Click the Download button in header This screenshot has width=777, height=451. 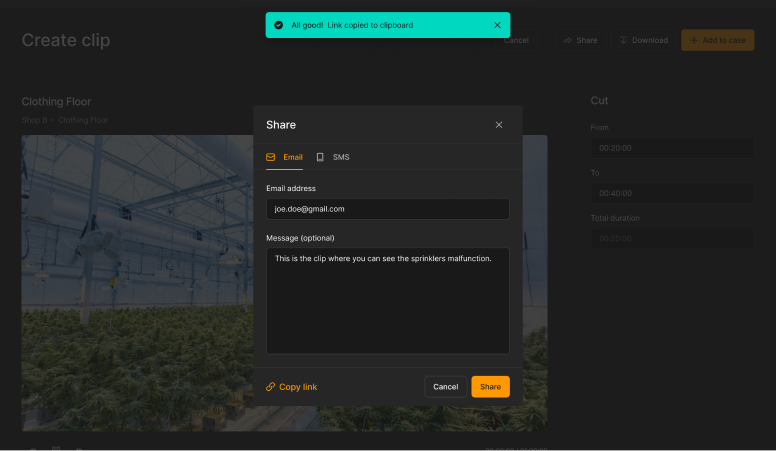click(644, 40)
